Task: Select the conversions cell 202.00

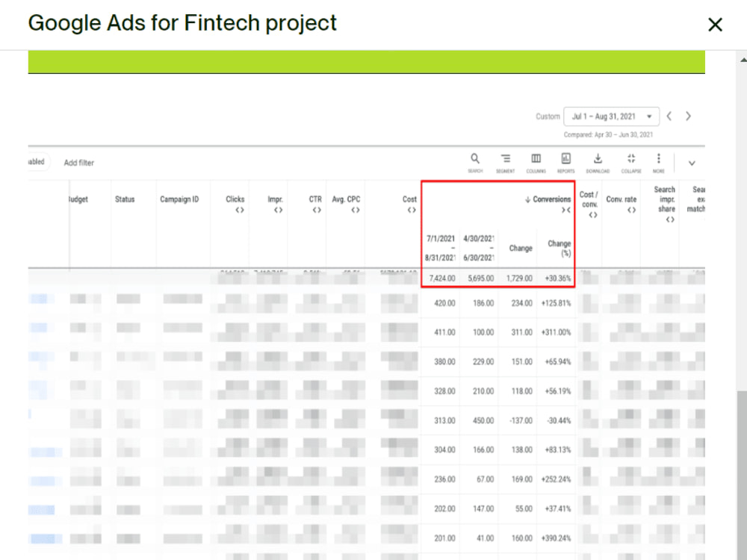Action: pos(444,509)
